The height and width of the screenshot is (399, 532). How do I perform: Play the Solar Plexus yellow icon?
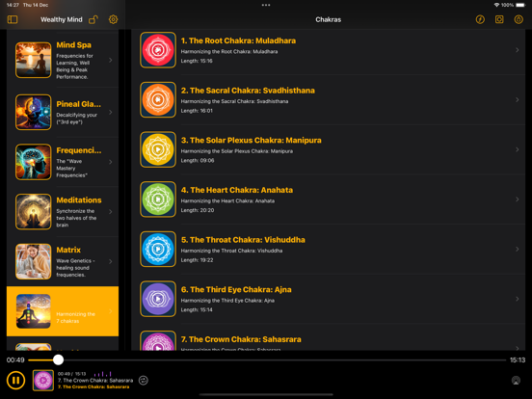(x=158, y=149)
